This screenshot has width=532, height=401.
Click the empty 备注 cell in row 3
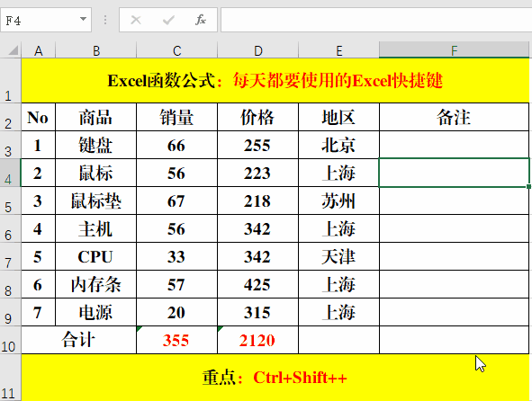tap(454, 145)
